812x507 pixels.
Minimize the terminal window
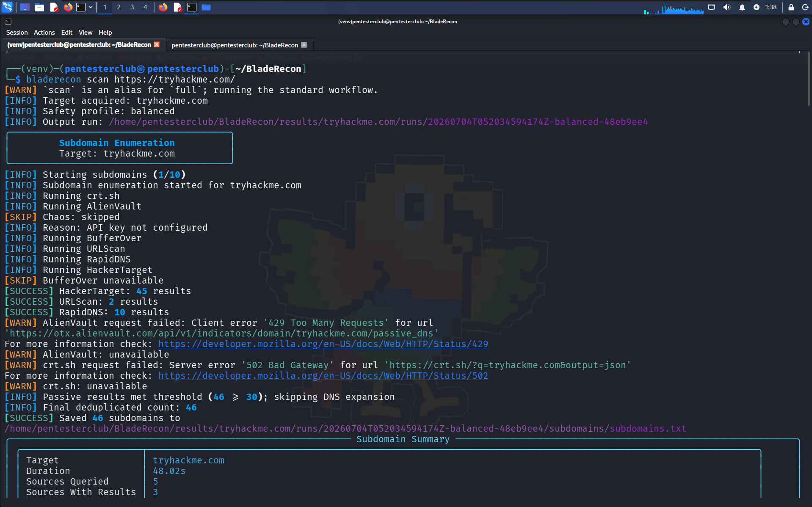pyautogui.click(x=786, y=22)
